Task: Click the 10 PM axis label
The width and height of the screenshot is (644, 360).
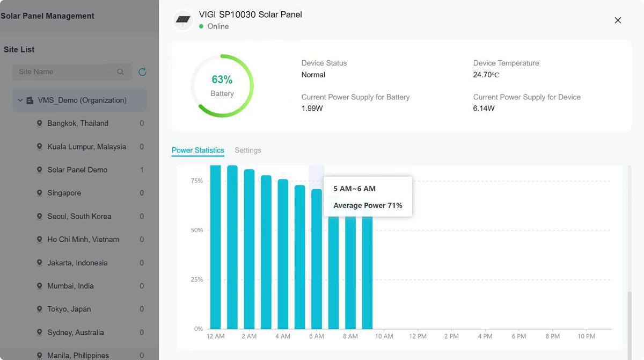Action: (586, 336)
